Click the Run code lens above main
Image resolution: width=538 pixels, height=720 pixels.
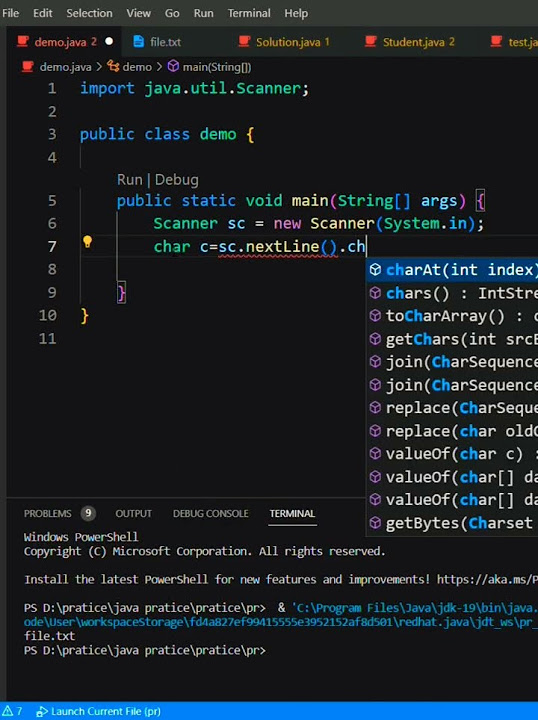(x=129, y=180)
